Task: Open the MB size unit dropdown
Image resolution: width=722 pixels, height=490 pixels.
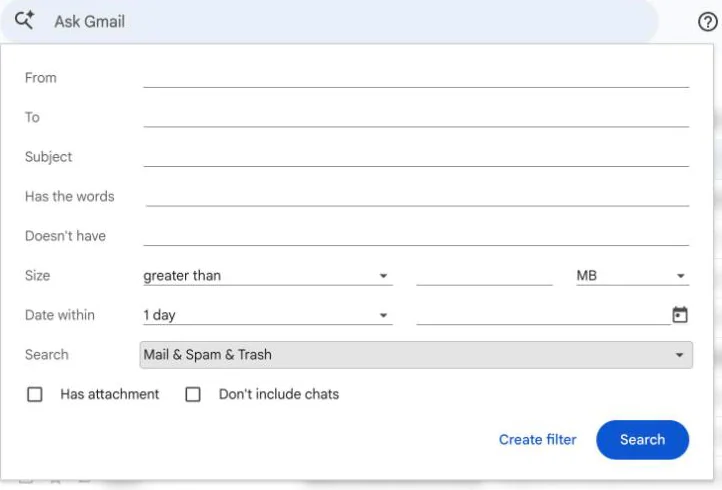Action: tap(632, 275)
